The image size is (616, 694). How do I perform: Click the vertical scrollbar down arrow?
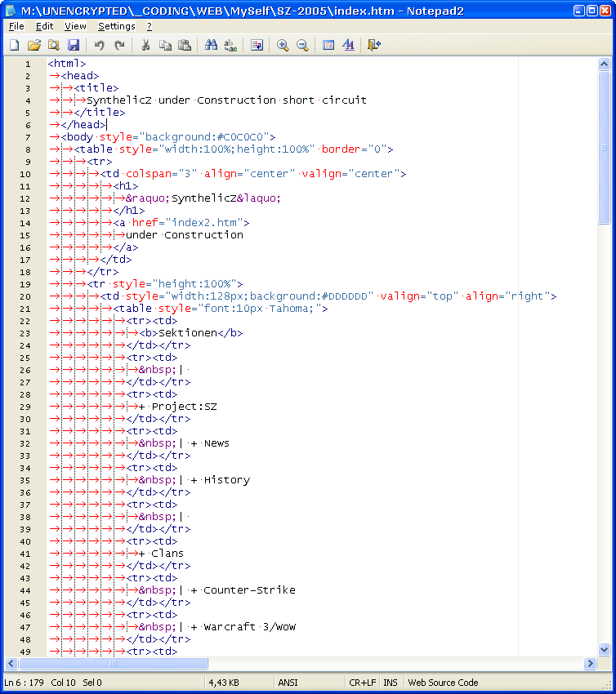click(x=604, y=650)
